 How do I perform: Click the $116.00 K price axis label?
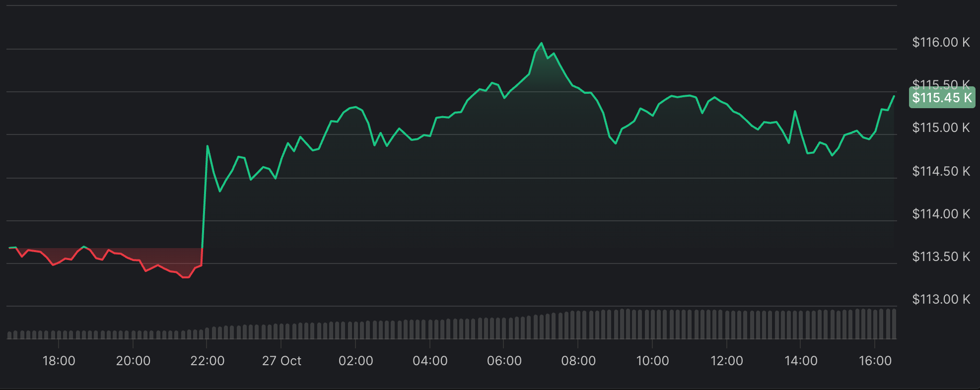point(941,42)
